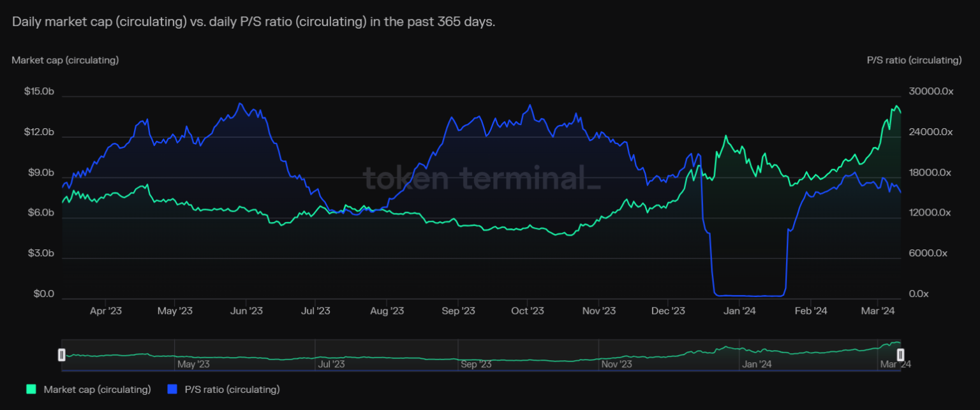Viewport: 980px width, 410px height.
Task: Click the 30000.0x label on the right axis
Action: [x=930, y=92]
